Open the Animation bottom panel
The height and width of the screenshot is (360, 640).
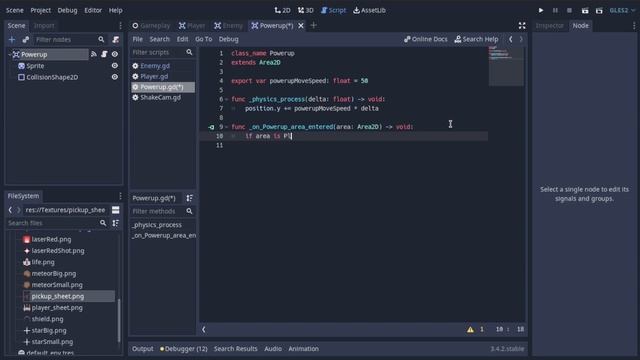point(303,349)
